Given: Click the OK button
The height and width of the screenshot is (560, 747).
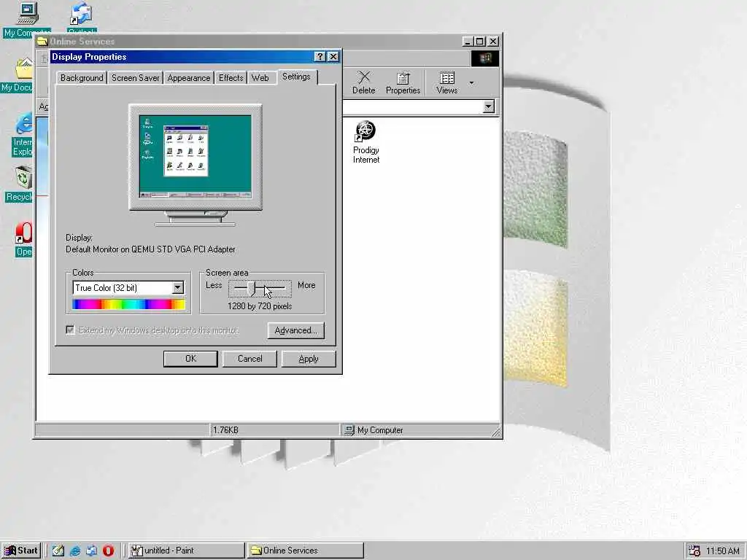Looking at the screenshot, I should pos(190,359).
